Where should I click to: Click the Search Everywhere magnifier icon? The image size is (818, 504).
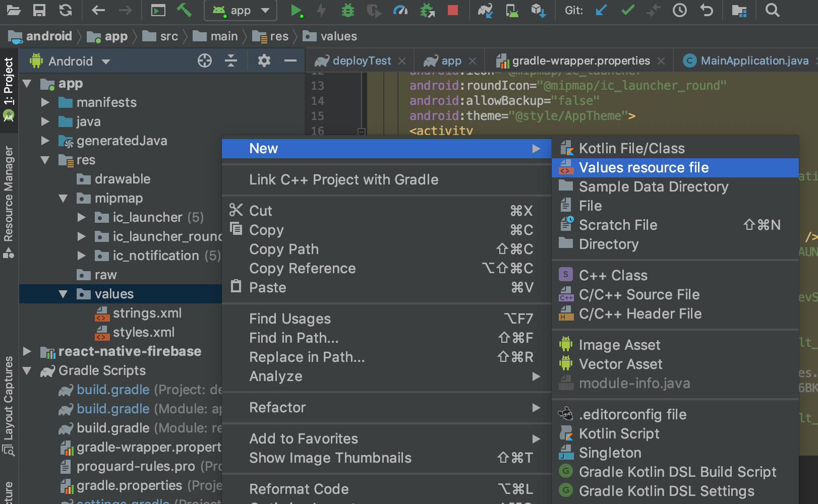pyautogui.click(x=772, y=10)
